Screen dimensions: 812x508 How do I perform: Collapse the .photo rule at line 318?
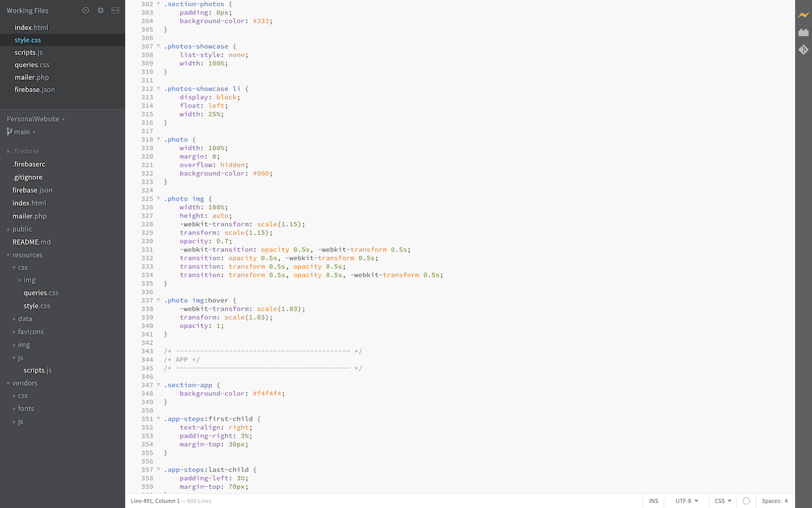tap(158, 139)
